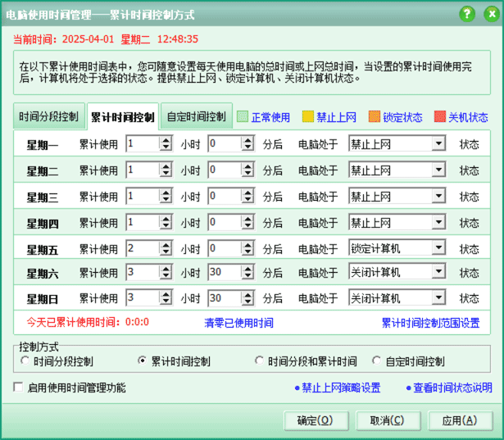The image size is (504, 440).
Task: Enable the 启用使用时间管理功能 checkbox
Action: click(18, 388)
